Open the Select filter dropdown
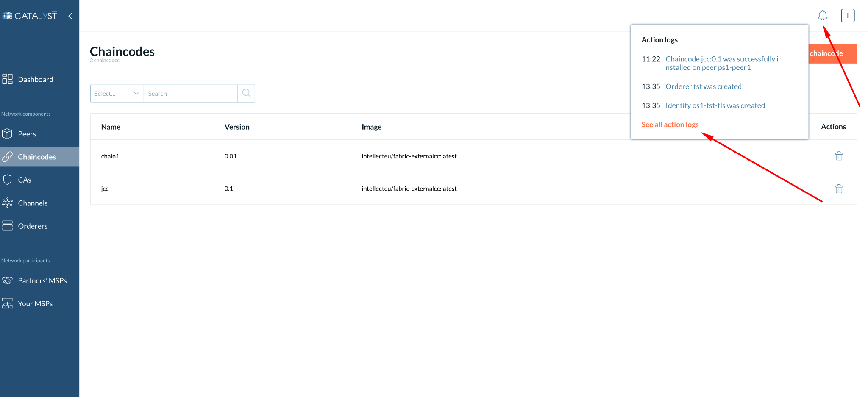 [116, 93]
